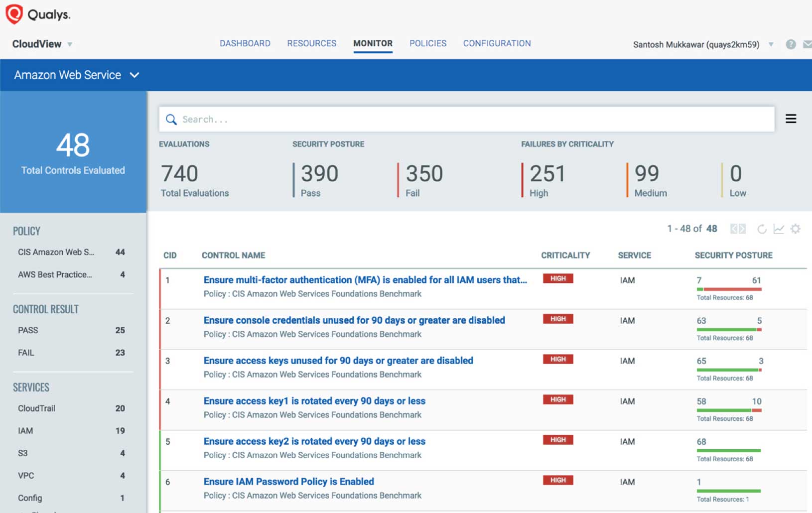Filter controls by PASS result
Viewport: 812px width, 513px height.
[28, 330]
